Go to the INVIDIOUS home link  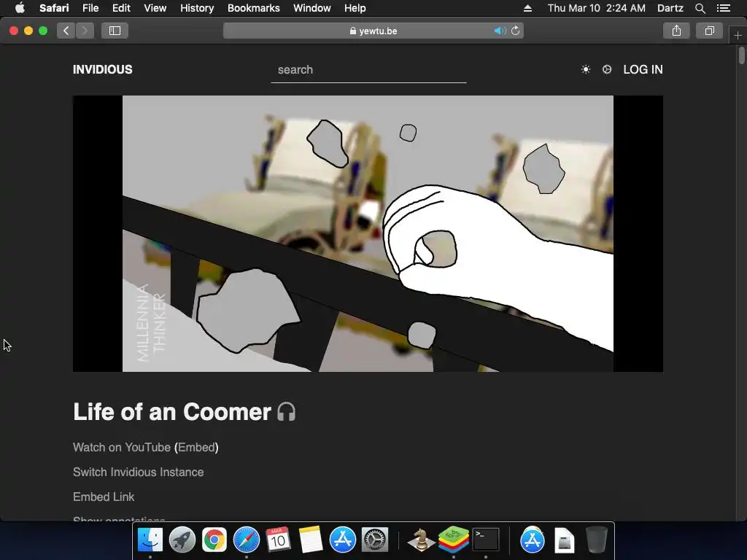point(103,69)
